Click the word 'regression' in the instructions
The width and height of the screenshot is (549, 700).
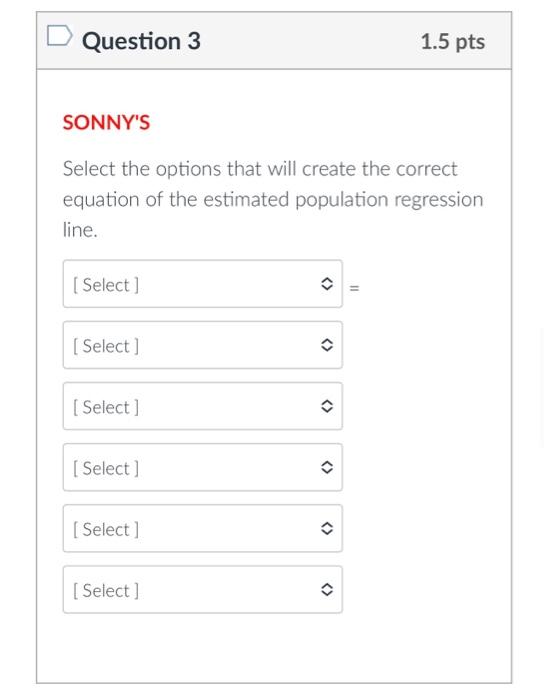(x=439, y=200)
